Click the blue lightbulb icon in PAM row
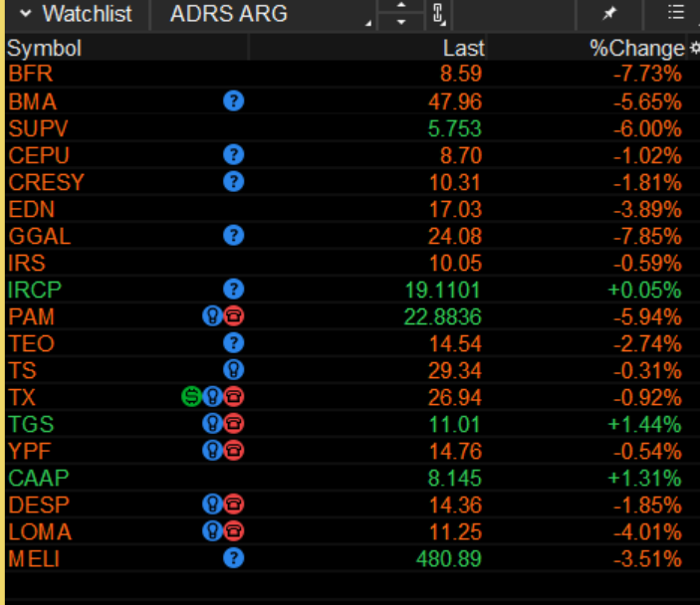This screenshot has width=700, height=605. 212,316
